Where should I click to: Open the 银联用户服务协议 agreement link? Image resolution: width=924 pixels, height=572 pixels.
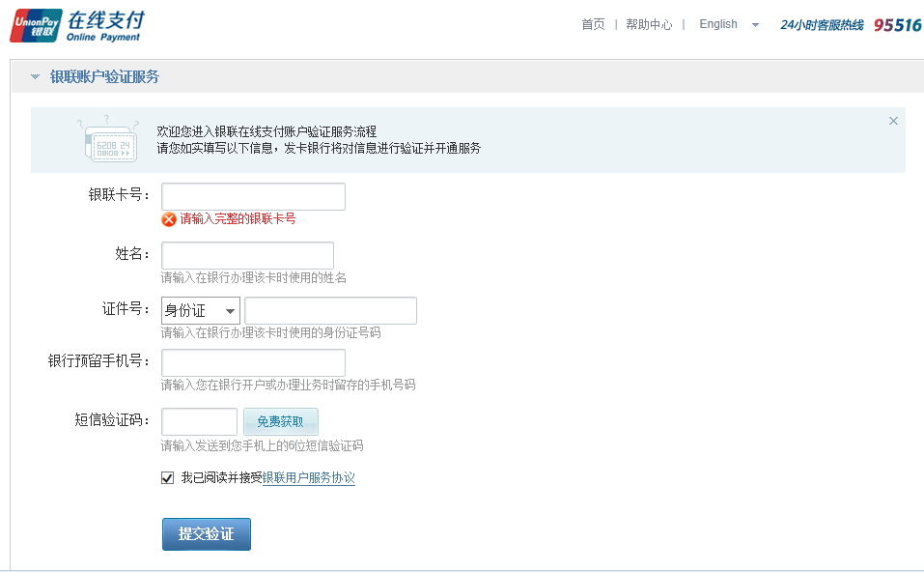(309, 478)
